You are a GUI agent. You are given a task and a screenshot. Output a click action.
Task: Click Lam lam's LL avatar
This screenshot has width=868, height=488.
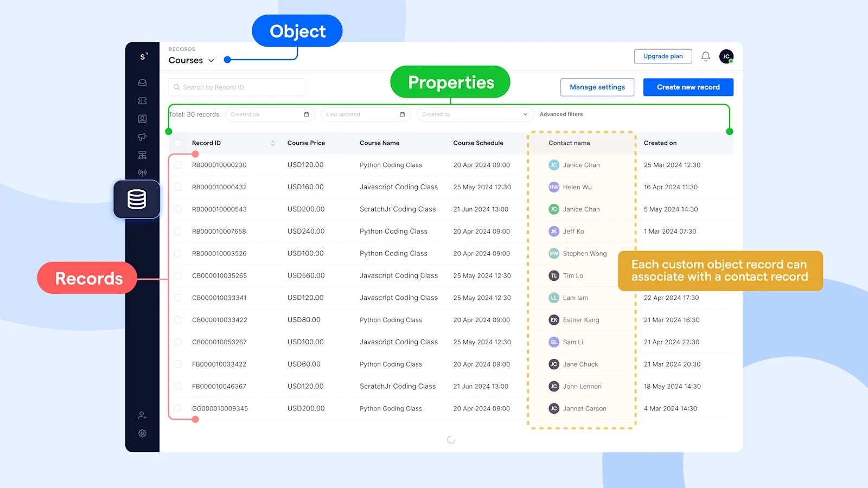554,298
